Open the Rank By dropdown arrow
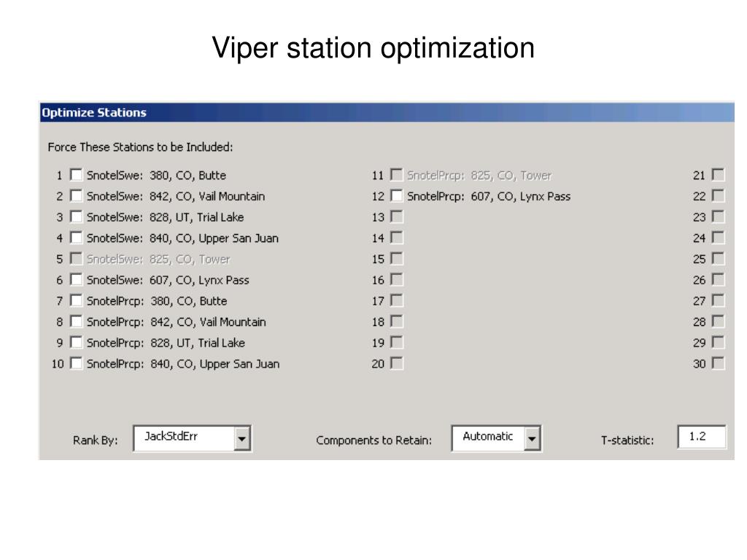The height and width of the screenshot is (560, 747). click(242, 438)
